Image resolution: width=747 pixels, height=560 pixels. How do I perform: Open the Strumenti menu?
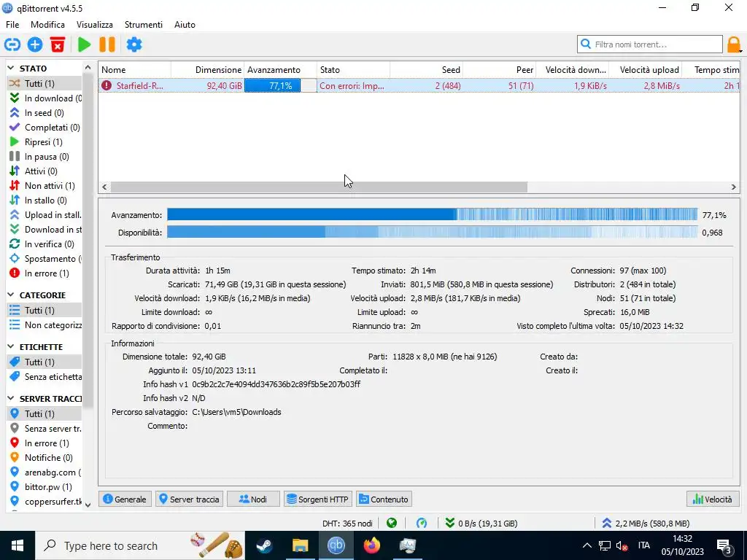(x=144, y=25)
